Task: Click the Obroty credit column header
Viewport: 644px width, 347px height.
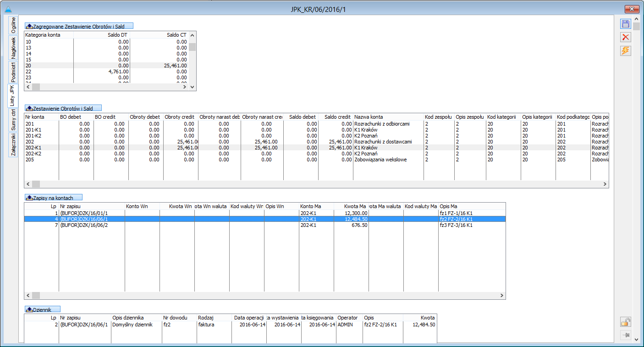Action: click(x=181, y=117)
